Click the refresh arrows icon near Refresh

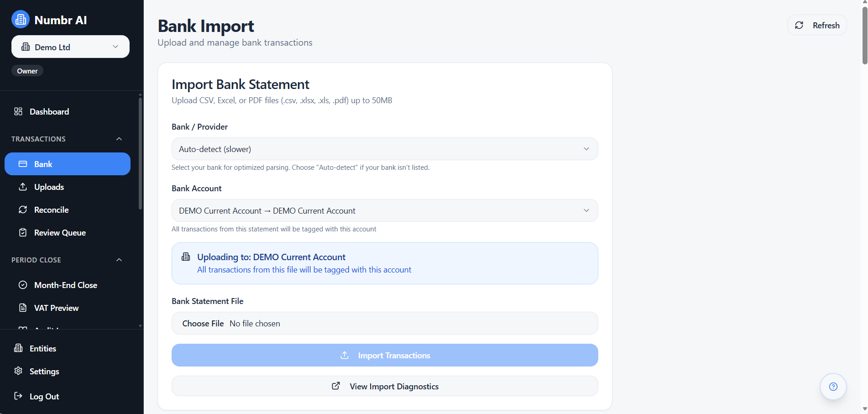[x=799, y=25]
